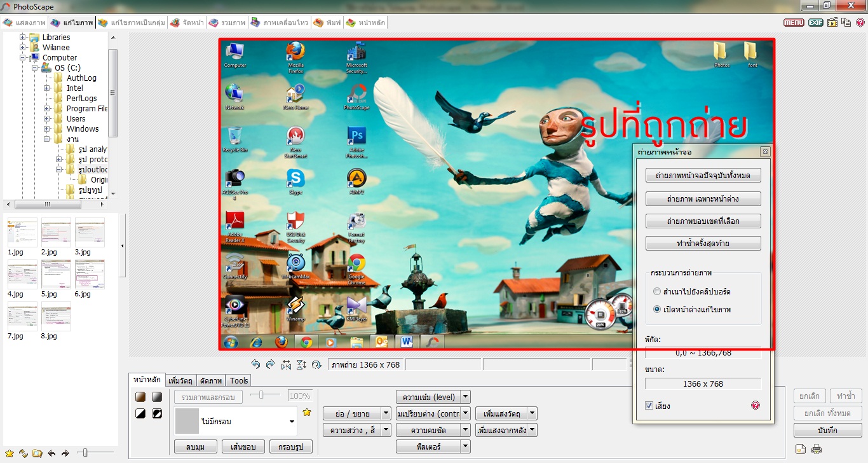This screenshot has height=463, width=868.
Task: Open the ไม่มีกรอบ frame dropdown
Action: [292, 422]
